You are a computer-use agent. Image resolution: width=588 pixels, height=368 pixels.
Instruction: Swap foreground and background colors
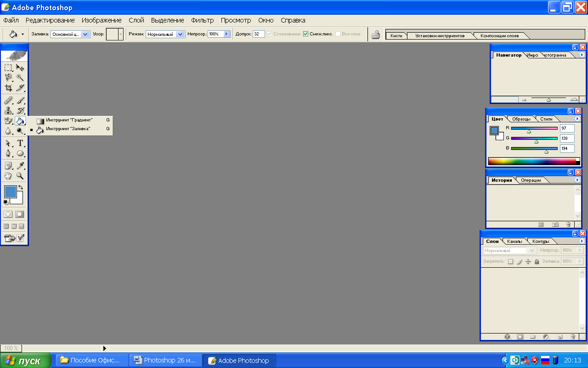click(x=20, y=187)
